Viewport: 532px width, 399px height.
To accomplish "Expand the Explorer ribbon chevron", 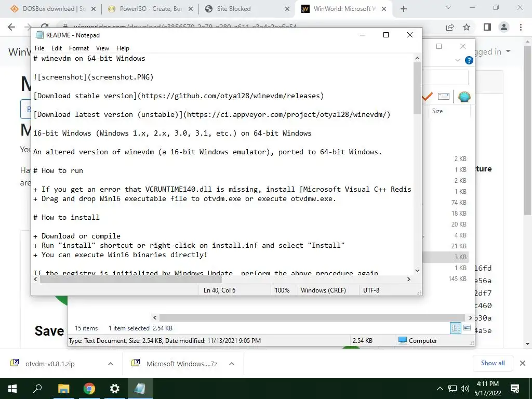I will (457, 60).
